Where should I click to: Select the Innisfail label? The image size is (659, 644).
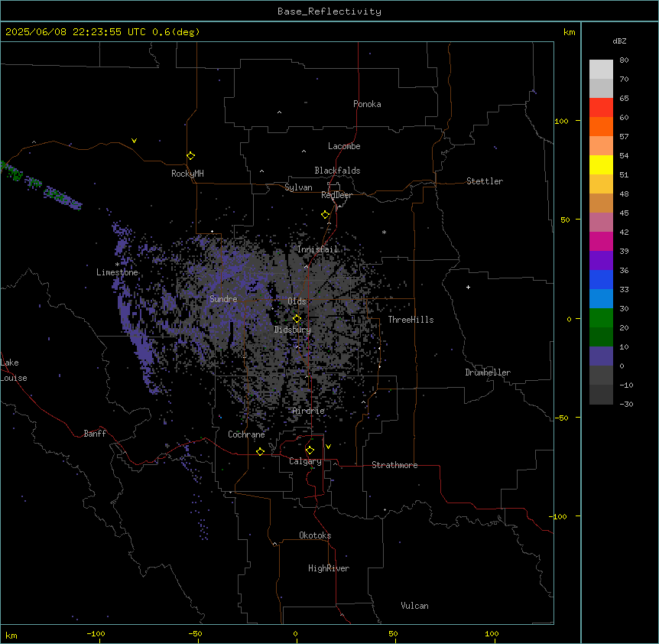[x=318, y=249]
